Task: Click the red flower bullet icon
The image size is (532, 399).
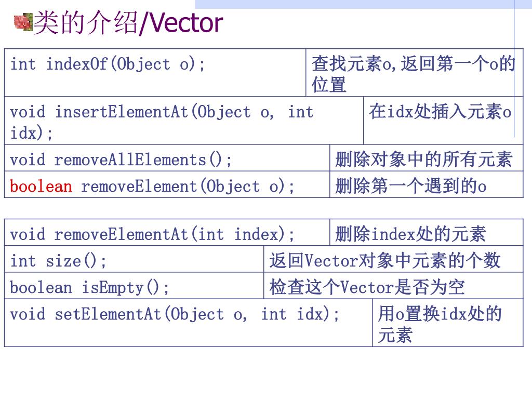Action: 23,22
